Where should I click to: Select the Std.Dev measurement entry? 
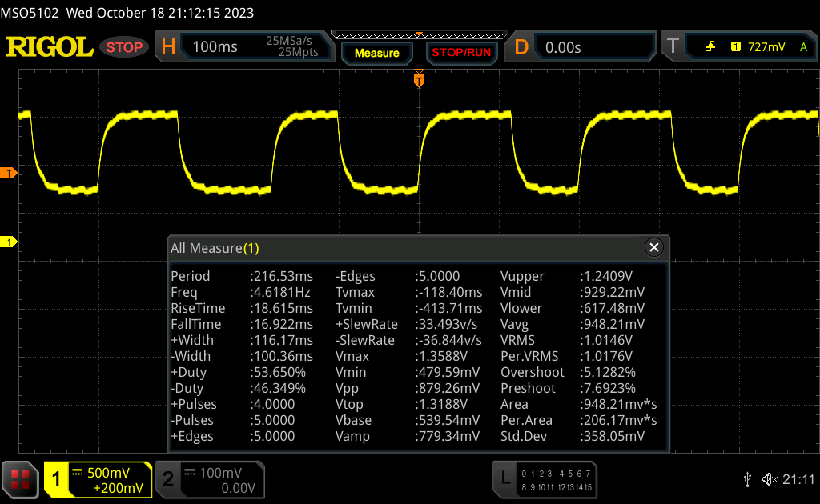point(573,436)
